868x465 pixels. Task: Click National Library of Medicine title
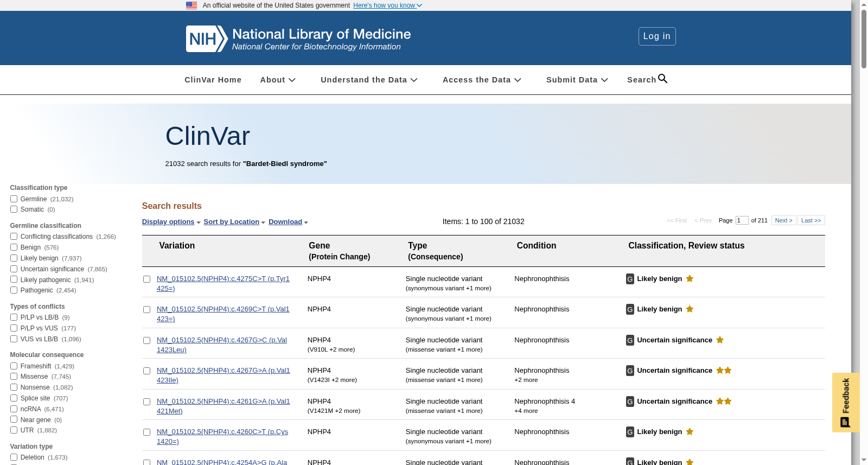tap(321, 34)
